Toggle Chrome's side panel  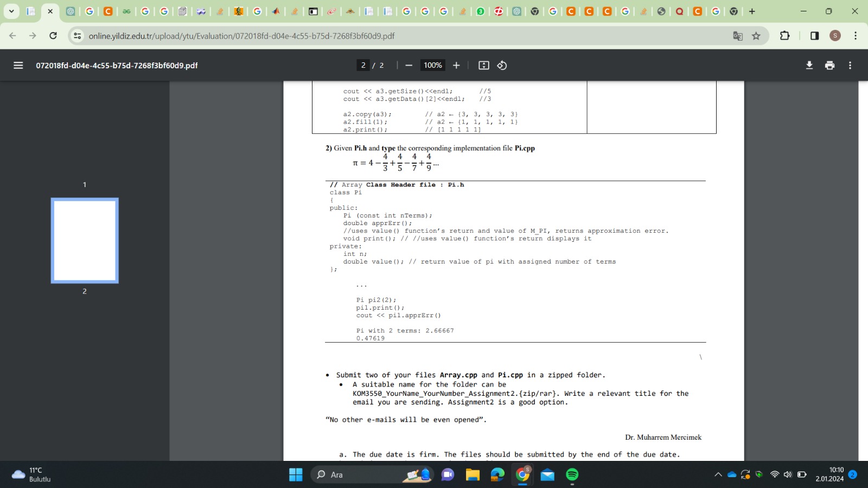pyautogui.click(x=814, y=36)
